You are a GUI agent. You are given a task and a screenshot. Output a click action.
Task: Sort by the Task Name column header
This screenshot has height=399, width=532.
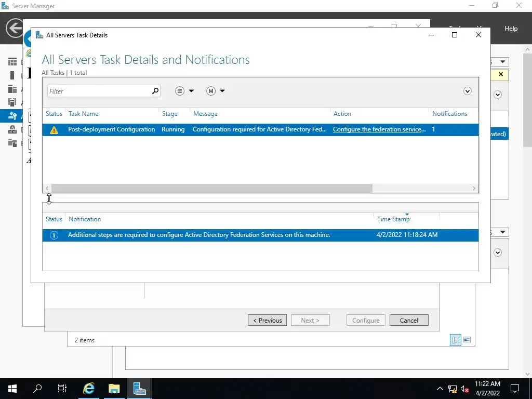coord(84,114)
